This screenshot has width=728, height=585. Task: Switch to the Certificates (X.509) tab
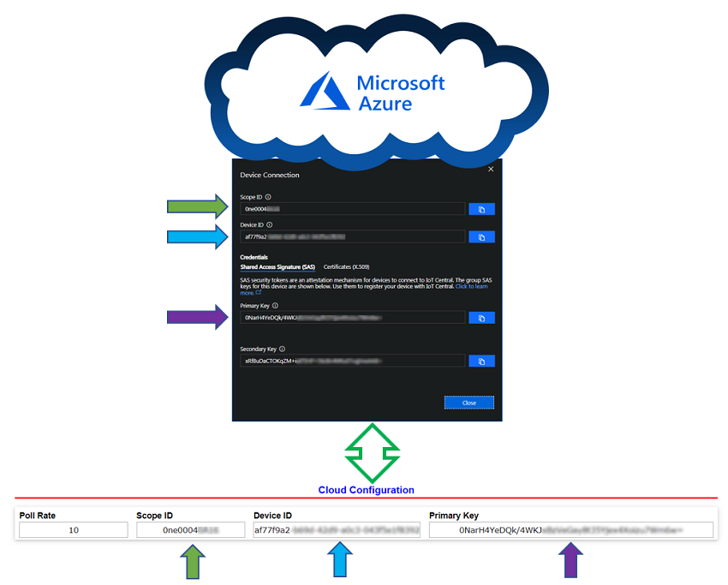[x=346, y=267]
